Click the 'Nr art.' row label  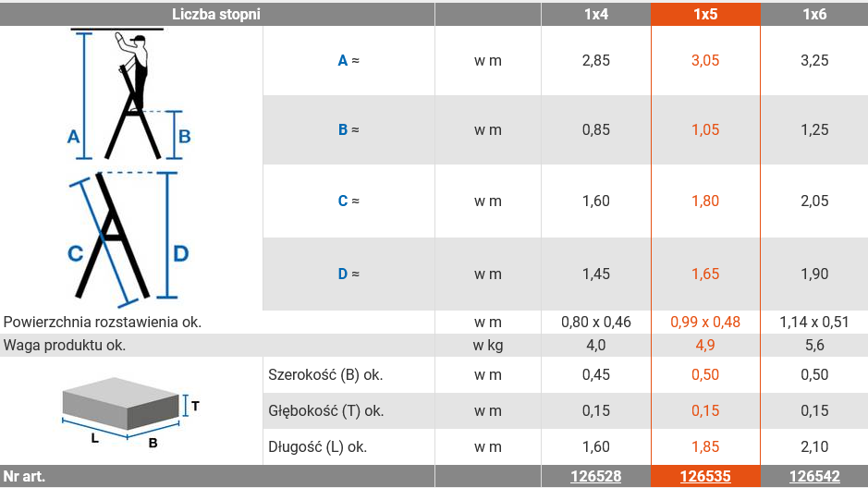[24, 476]
